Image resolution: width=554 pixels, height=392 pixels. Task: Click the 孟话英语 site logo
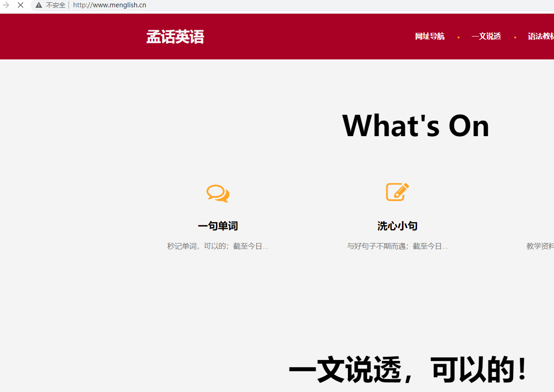click(x=175, y=37)
